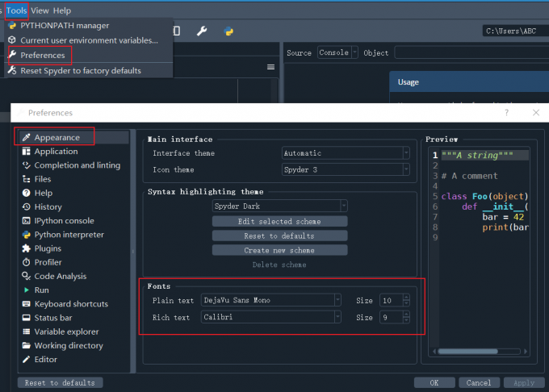Click the Appearance eyedropper icon

coord(27,137)
